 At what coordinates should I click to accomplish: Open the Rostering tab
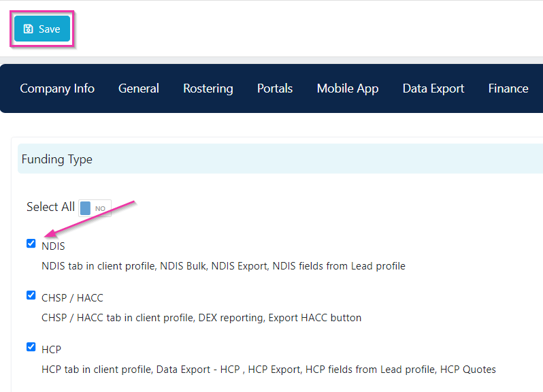[x=208, y=88]
